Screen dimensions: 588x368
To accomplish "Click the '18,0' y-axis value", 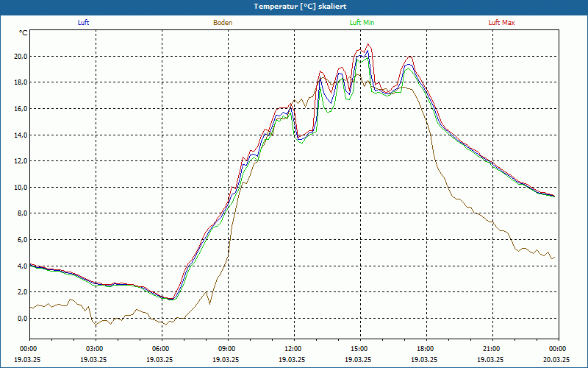I will [x=21, y=82].
